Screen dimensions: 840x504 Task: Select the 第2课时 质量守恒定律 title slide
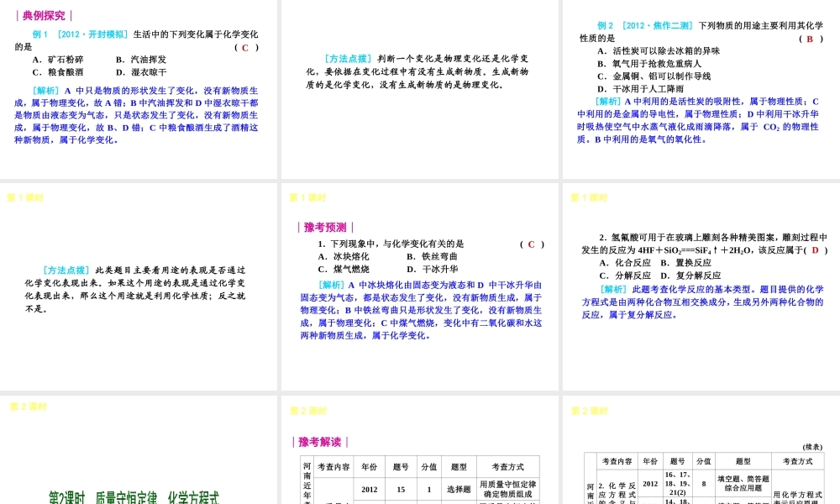coord(139,450)
